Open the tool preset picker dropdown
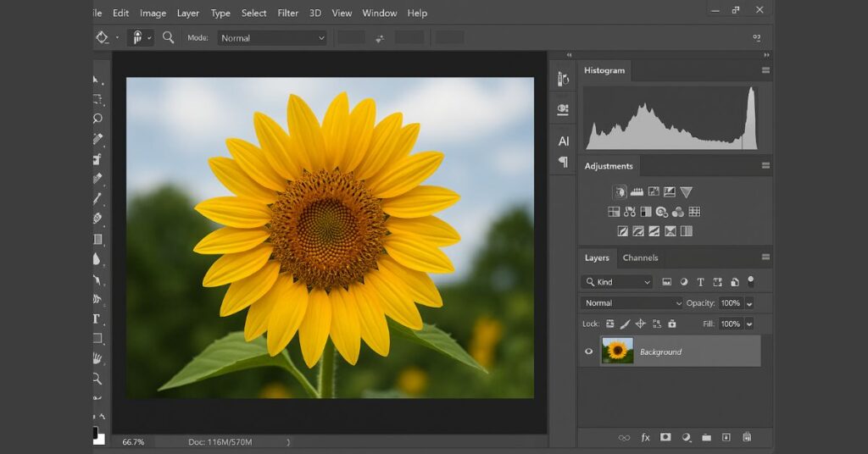 [x=108, y=37]
